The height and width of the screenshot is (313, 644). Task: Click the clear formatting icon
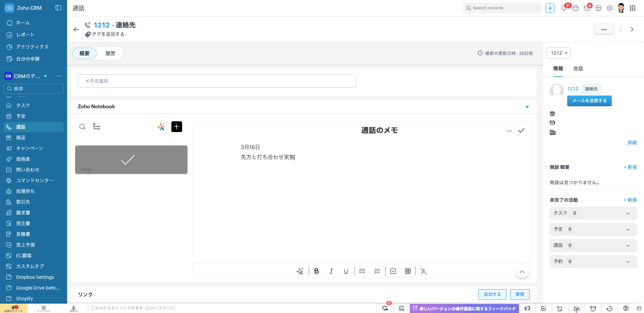tap(424, 271)
